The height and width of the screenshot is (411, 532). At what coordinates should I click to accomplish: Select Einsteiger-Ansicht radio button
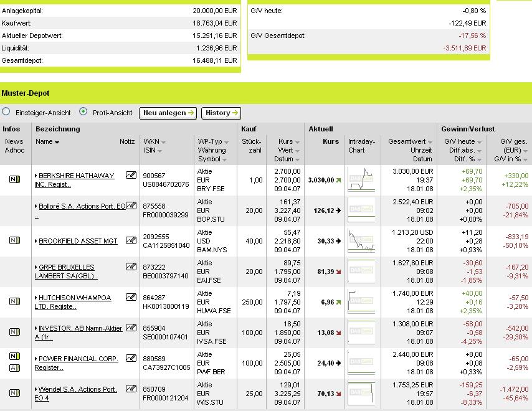click(6, 111)
